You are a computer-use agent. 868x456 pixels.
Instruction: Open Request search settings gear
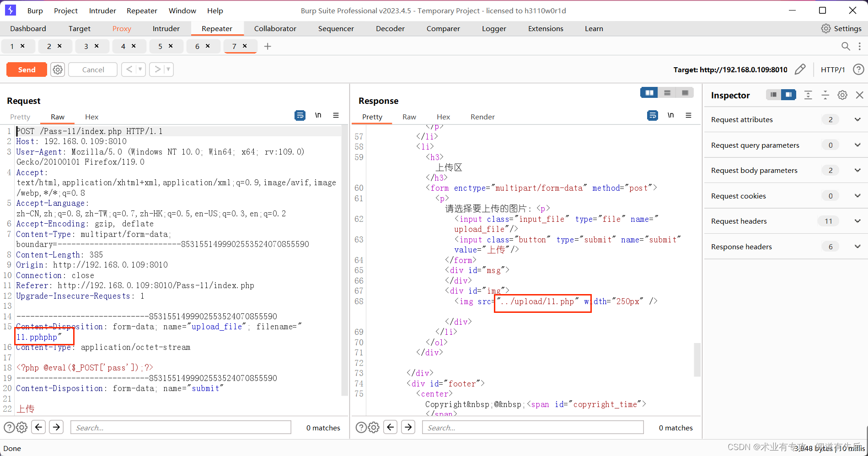point(22,427)
